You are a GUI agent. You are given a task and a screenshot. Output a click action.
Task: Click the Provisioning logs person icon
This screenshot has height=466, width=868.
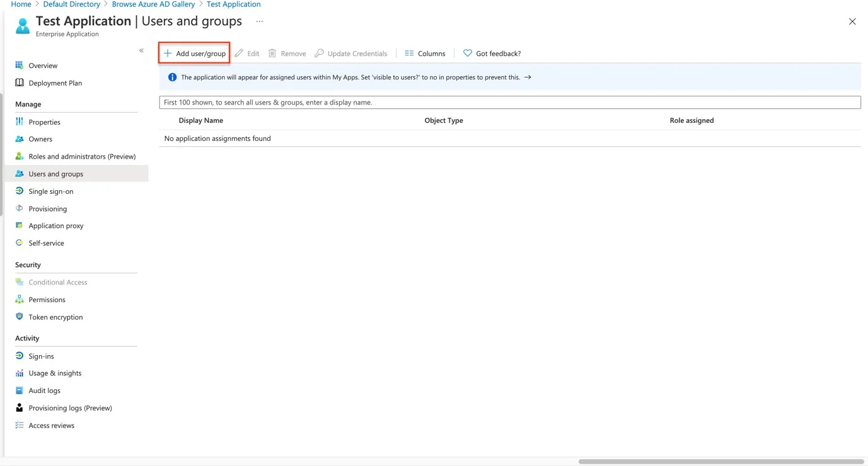[20, 407]
